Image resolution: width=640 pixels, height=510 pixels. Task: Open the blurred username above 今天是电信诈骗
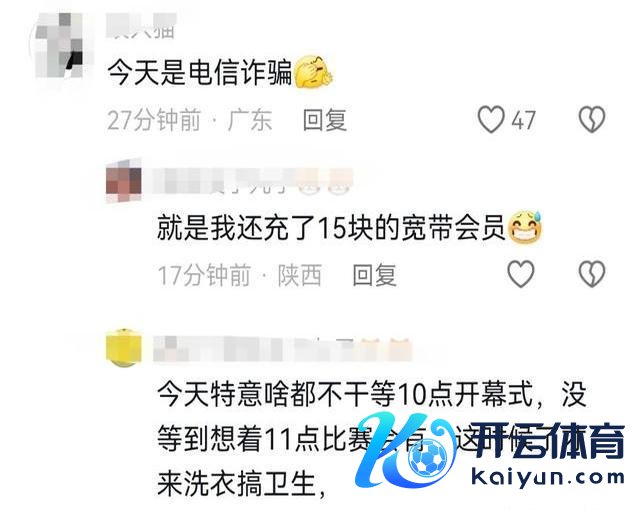tap(141, 26)
